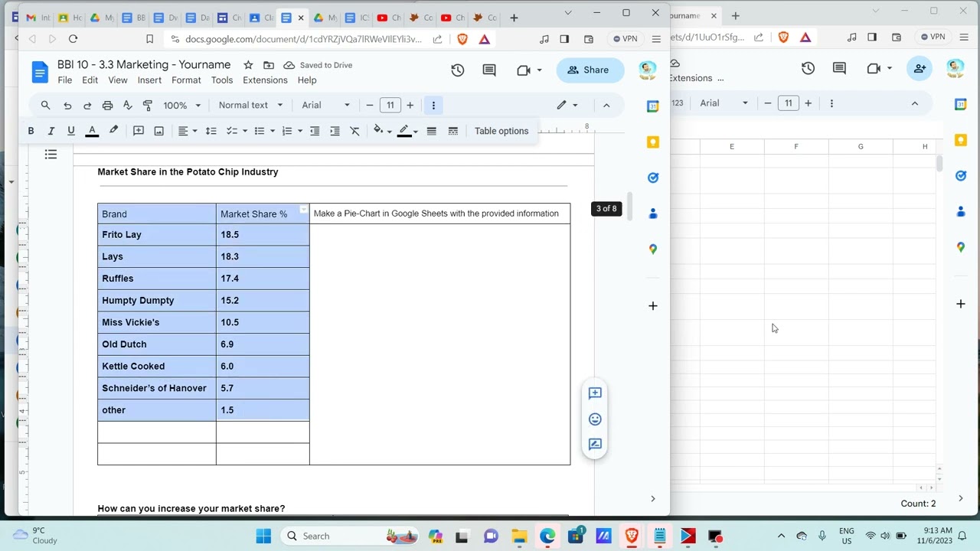Decrease font size in Docs
980x551 pixels.
click(x=370, y=105)
